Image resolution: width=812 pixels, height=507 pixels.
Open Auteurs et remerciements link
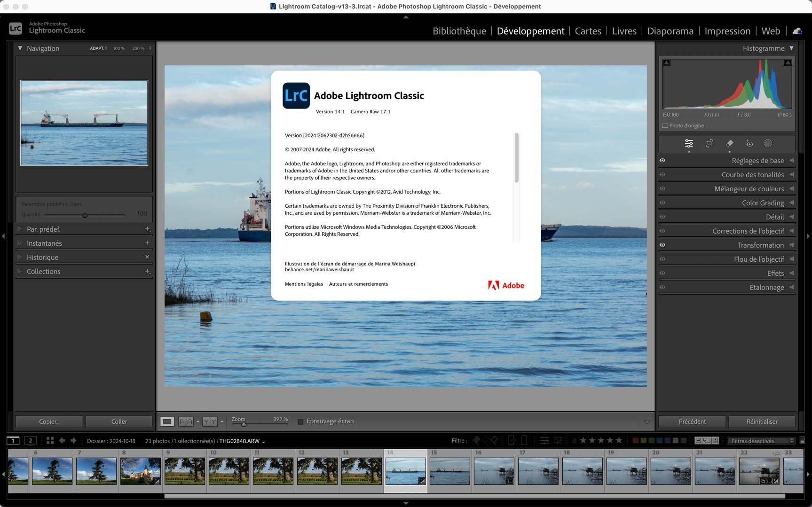tap(358, 284)
